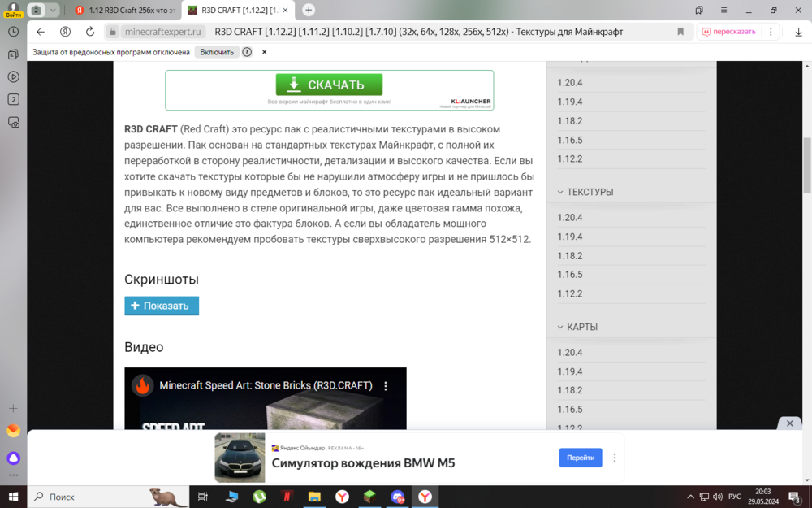Expand the tab group dropdown arrow
Screen dimensions: 812x508
(x=52, y=10)
